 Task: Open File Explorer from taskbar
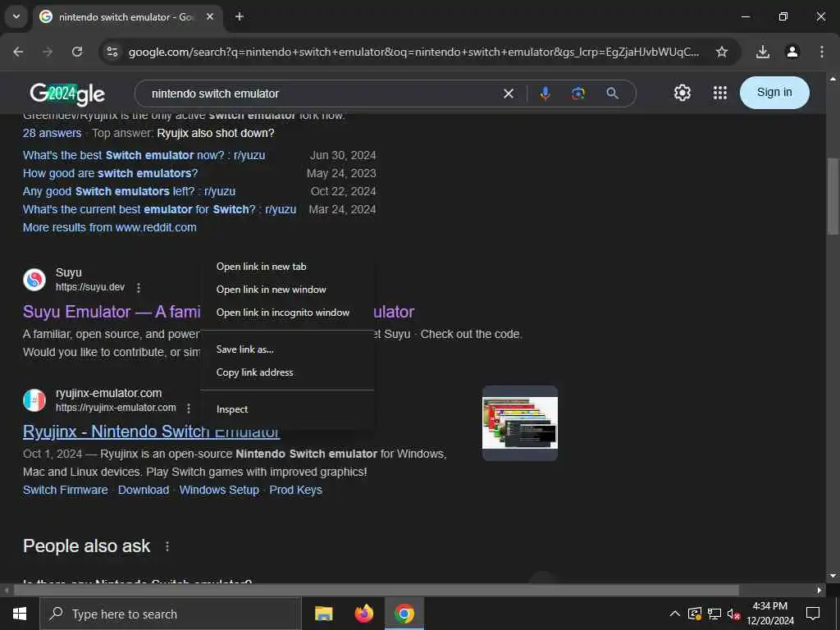pos(323,614)
